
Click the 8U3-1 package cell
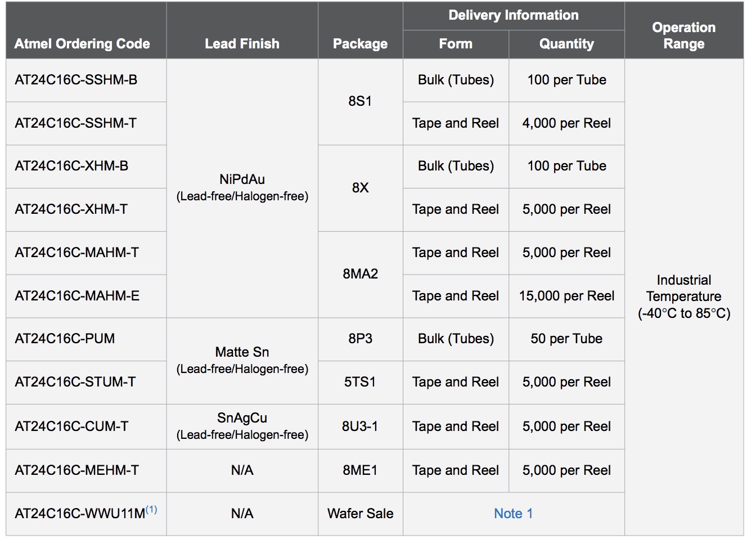click(x=360, y=426)
